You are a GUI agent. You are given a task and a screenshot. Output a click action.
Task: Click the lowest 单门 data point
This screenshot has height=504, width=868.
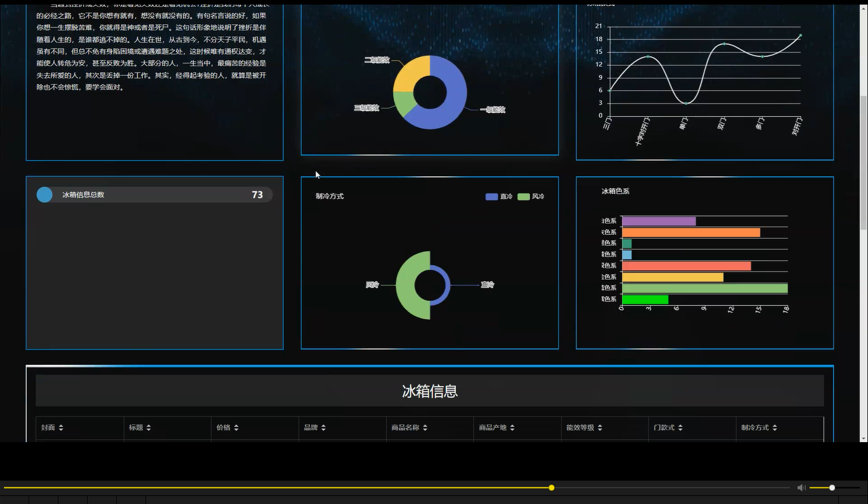pyautogui.click(x=686, y=103)
